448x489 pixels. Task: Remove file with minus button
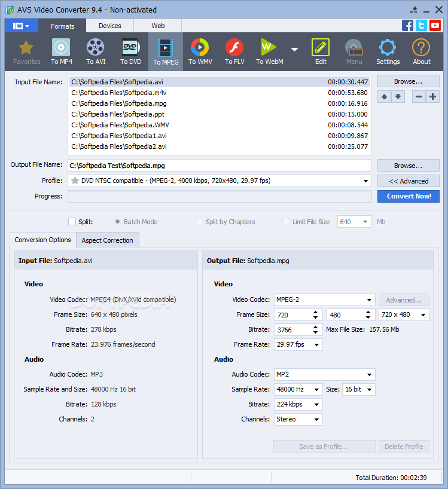pyautogui.click(x=419, y=97)
